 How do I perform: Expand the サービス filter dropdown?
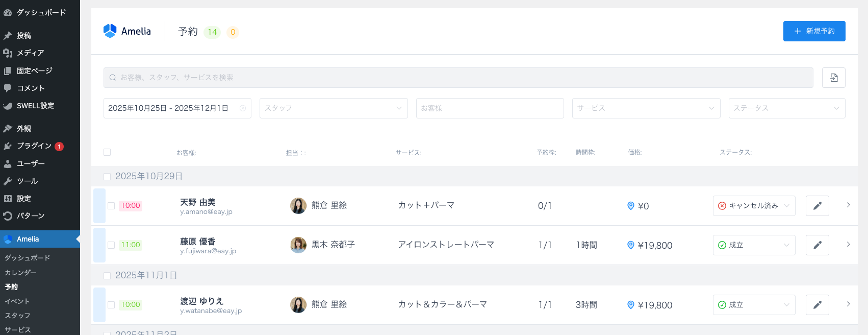(646, 108)
